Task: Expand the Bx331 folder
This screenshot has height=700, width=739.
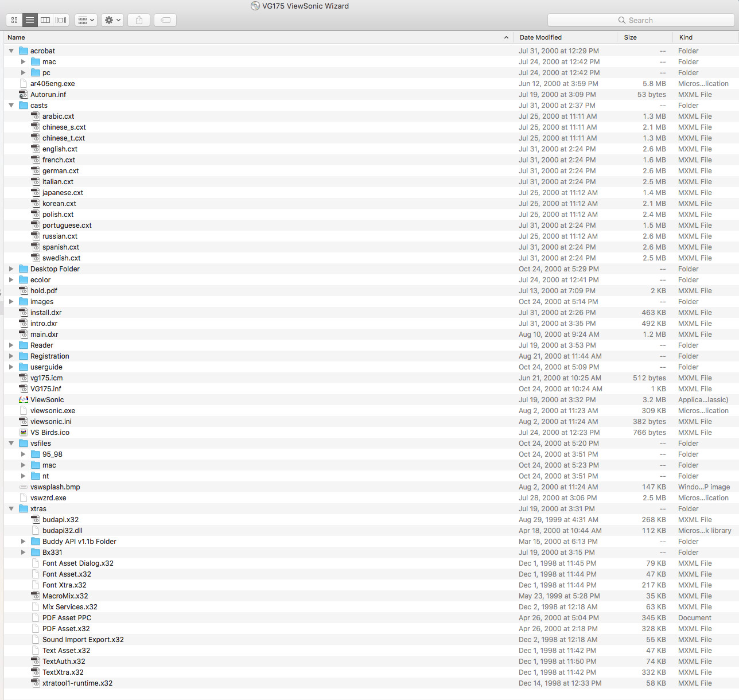Action: (x=23, y=553)
